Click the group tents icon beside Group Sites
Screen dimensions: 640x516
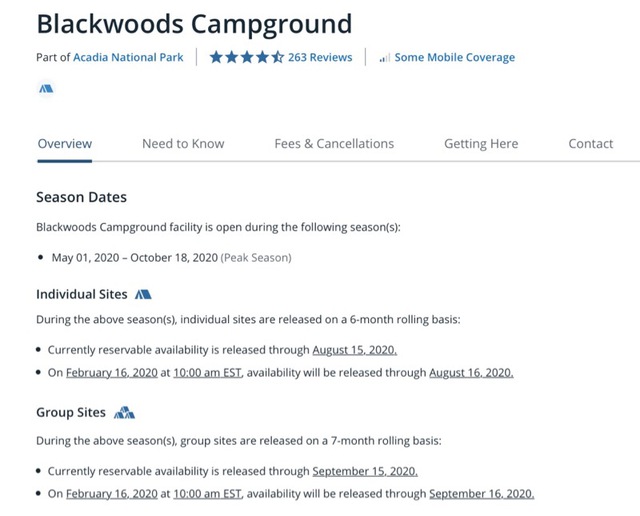click(x=124, y=413)
